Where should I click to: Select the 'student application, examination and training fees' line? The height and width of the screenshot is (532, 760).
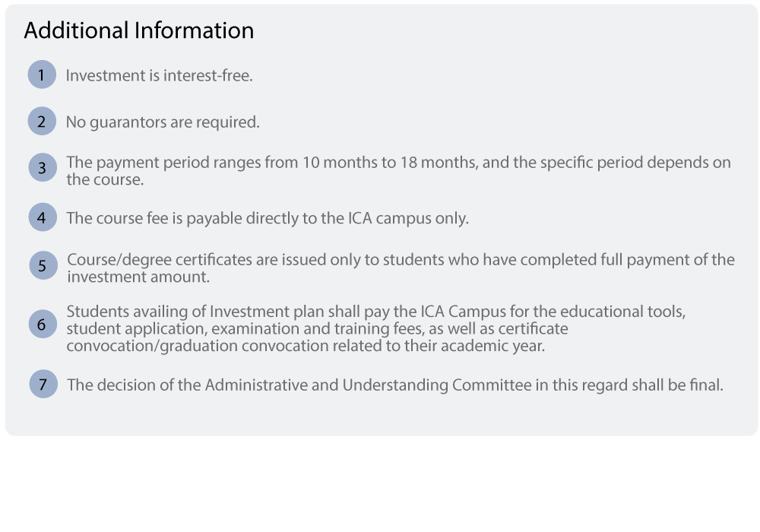click(x=317, y=328)
